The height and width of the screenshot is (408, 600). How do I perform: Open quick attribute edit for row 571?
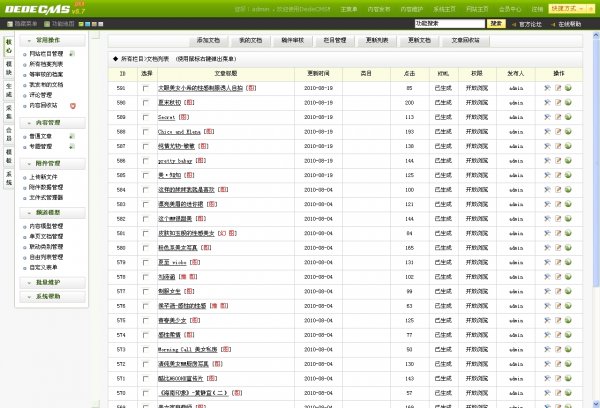pos(547,379)
